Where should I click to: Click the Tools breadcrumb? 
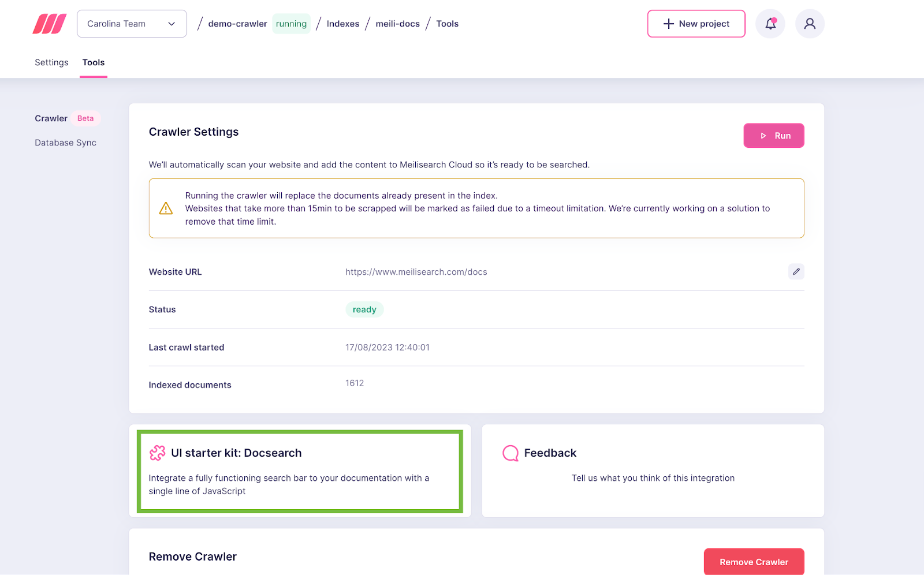coord(448,24)
